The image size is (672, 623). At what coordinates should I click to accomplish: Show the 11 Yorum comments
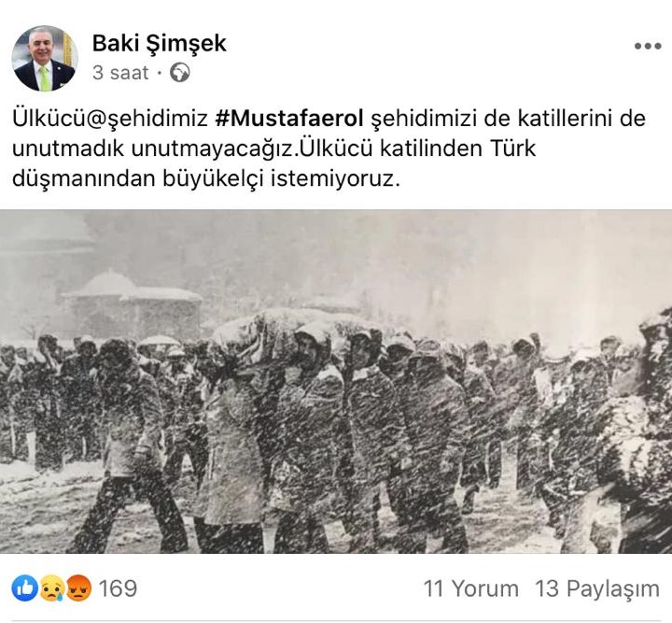(470, 588)
